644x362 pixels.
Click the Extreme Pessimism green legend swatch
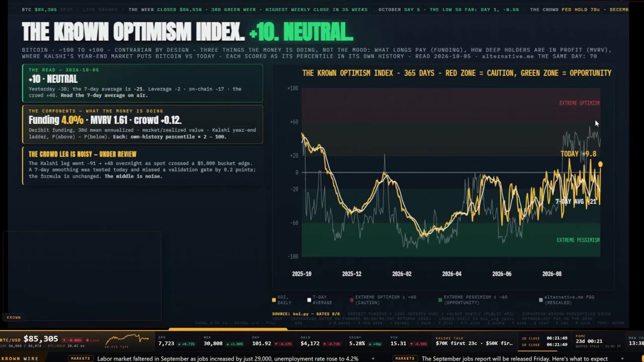(440, 300)
